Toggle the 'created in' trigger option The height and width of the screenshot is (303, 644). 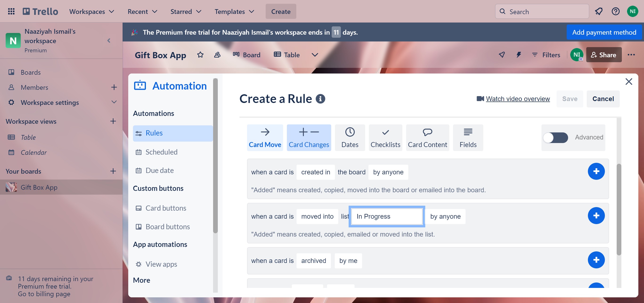(x=315, y=172)
